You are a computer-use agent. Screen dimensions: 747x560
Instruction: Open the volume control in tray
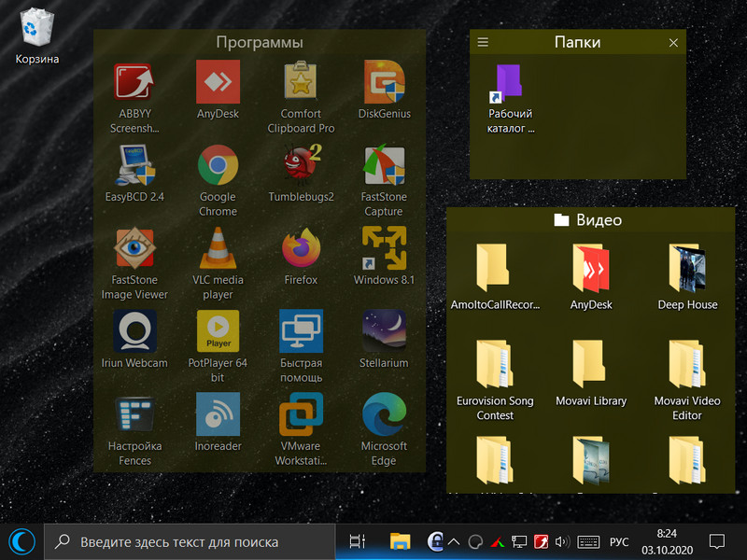[562, 542]
